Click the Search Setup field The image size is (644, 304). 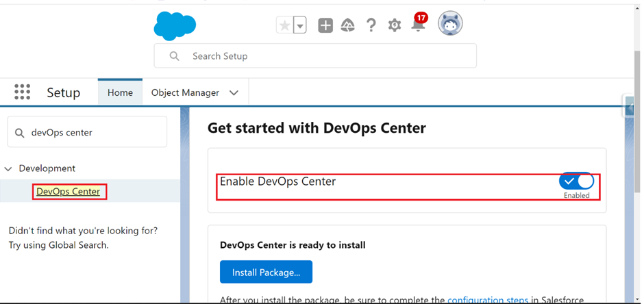pyautogui.click(x=315, y=55)
